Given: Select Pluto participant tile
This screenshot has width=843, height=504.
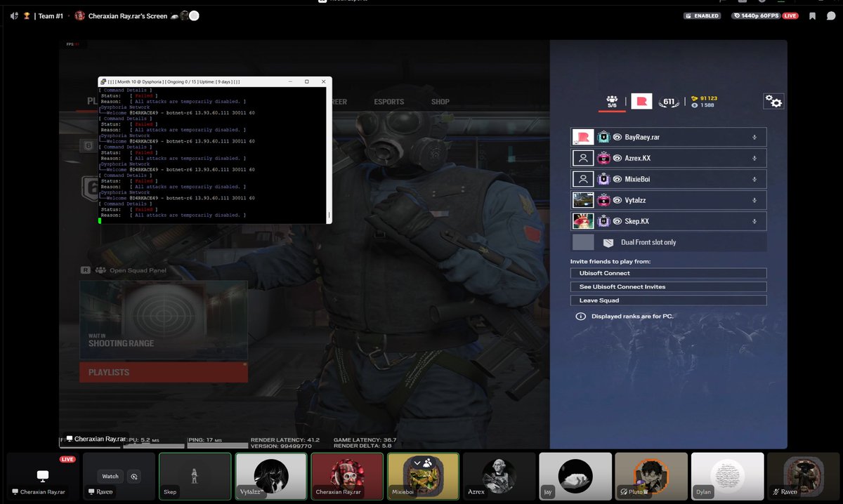Looking at the screenshot, I should (650, 476).
